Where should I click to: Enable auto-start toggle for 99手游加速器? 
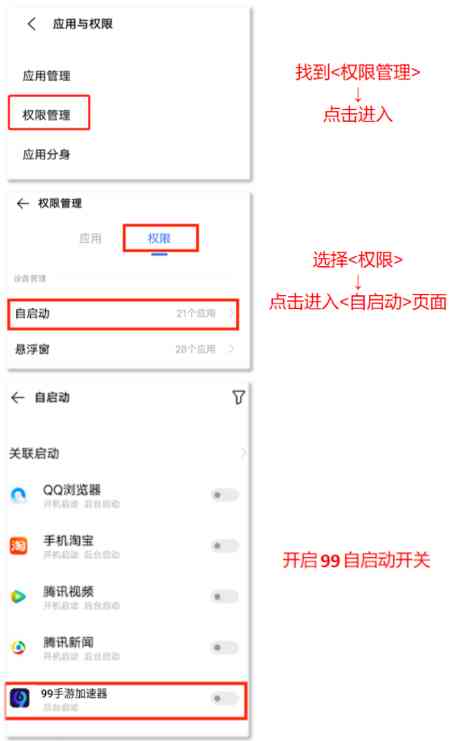224,698
